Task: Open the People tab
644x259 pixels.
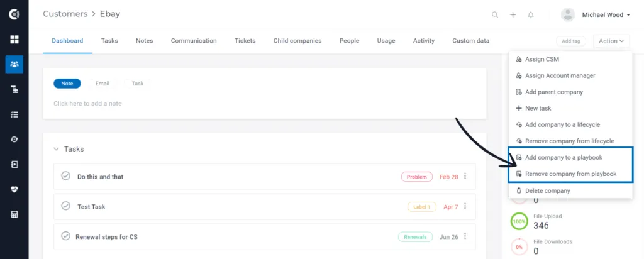Action: 349,41
